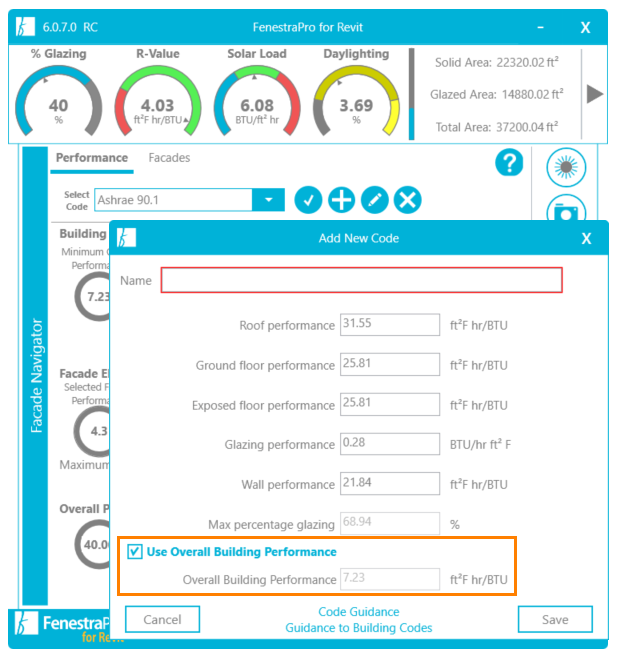This screenshot has height=663, width=620.
Task: Minimize the FenestraPro for Revit window
Action: coord(540,27)
